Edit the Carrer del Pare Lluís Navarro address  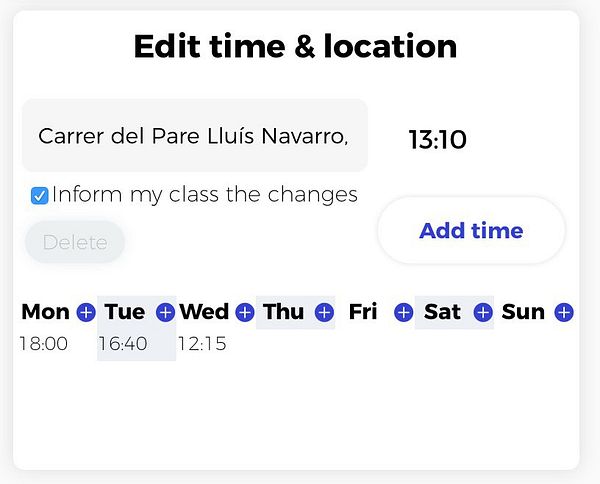tap(194, 136)
